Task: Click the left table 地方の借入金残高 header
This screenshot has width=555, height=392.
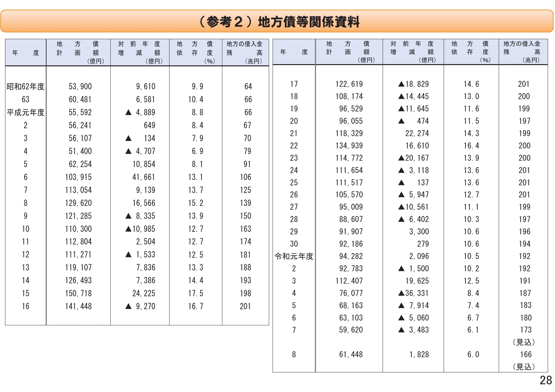Action: click(245, 52)
